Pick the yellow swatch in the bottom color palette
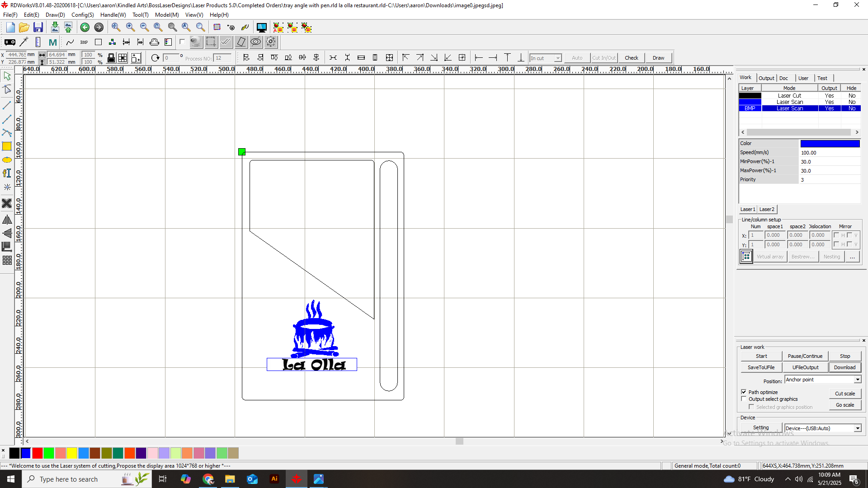 [x=72, y=453]
